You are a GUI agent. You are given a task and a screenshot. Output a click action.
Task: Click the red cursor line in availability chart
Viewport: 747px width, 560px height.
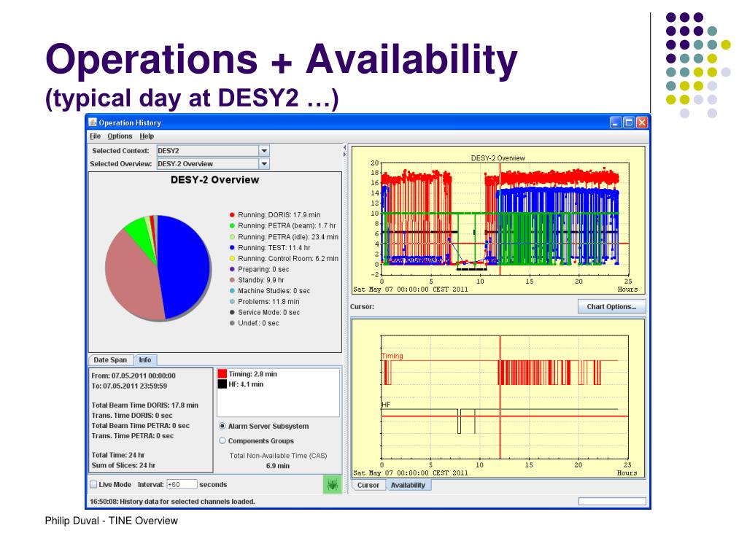point(500,397)
